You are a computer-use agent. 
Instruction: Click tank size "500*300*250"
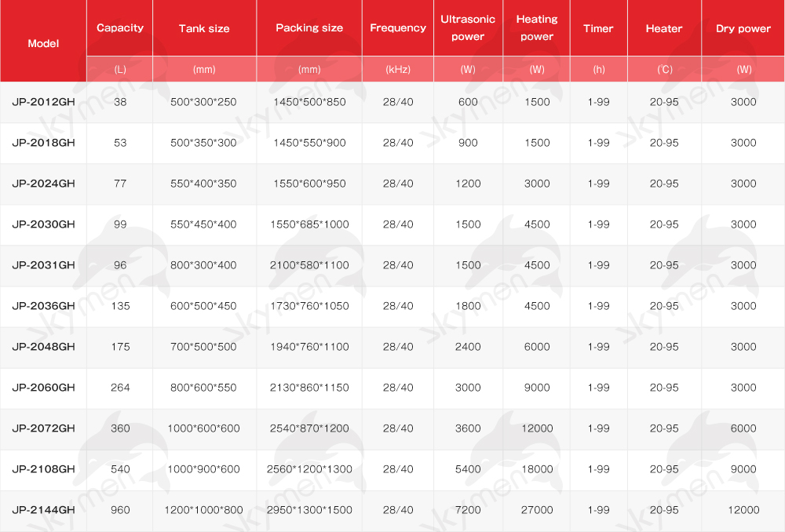(x=203, y=102)
